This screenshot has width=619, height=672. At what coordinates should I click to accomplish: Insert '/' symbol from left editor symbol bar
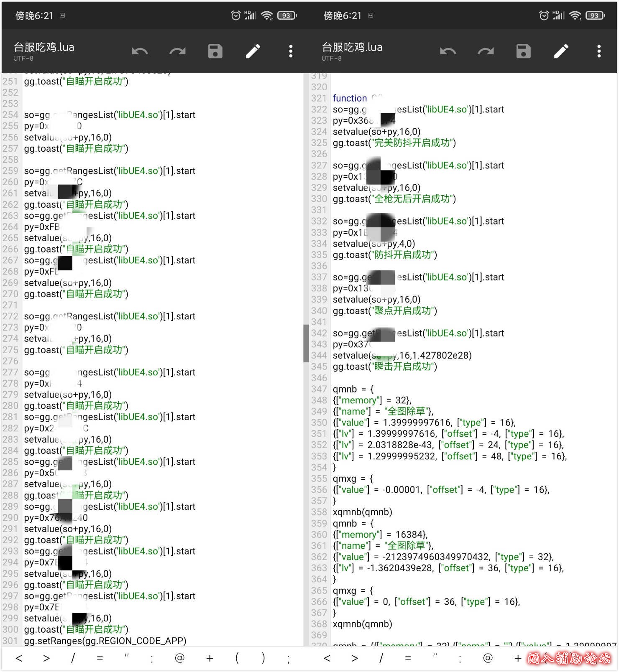pyautogui.click(x=73, y=658)
